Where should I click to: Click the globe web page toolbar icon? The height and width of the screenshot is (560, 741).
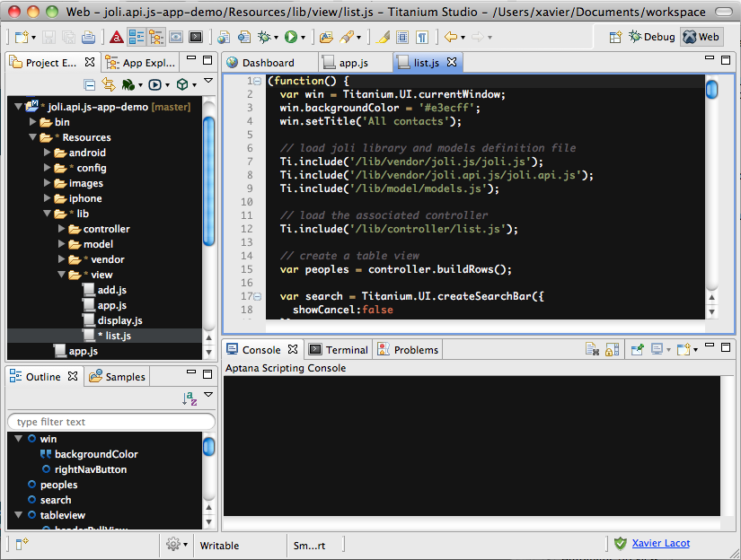pyautogui.click(x=224, y=37)
